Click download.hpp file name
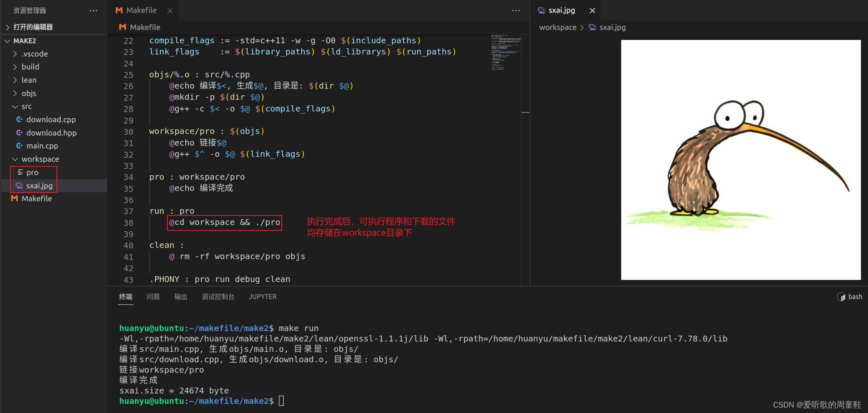Viewport: 868px width, 413px height. pos(52,133)
